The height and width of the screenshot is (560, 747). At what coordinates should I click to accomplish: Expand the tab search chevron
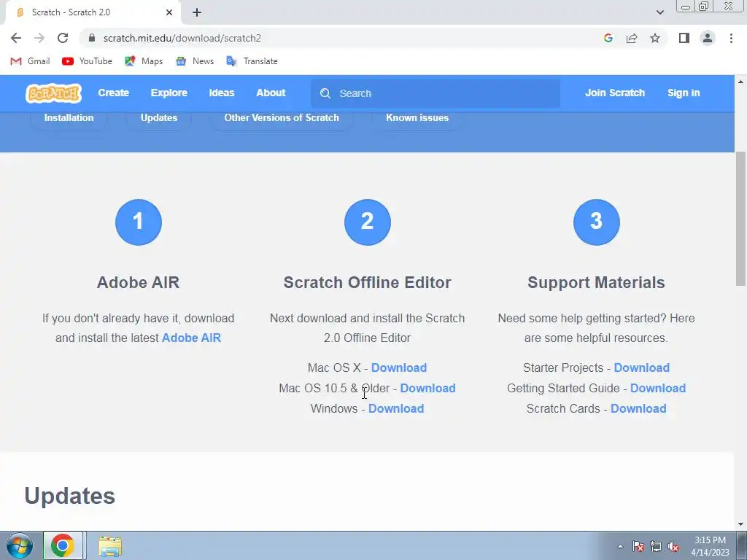click(659, 12)
